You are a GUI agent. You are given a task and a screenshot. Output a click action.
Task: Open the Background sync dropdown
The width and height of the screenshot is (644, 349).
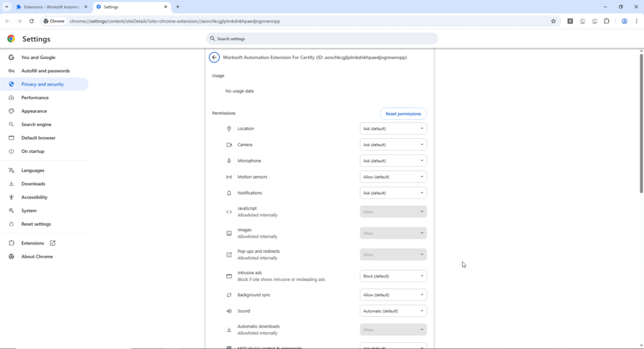click(x=393, y=295)
